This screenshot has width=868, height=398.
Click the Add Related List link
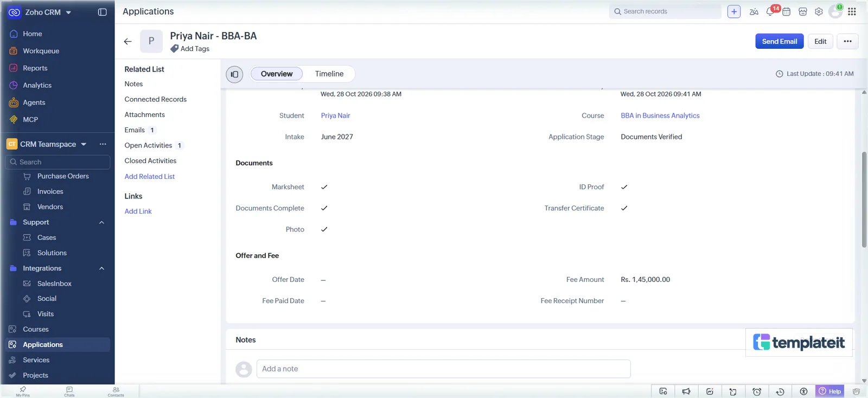(x=150, y=176)
